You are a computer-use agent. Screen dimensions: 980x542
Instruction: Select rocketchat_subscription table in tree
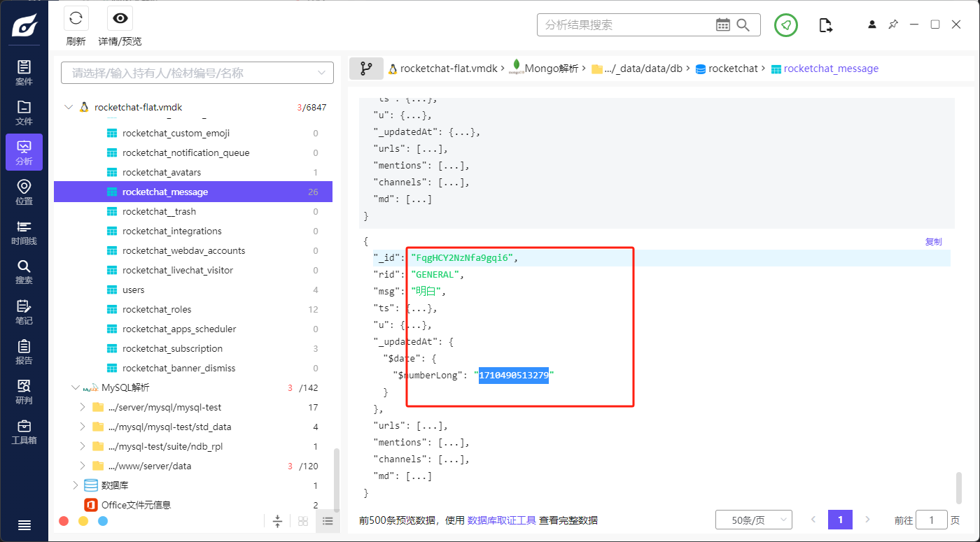click(172, 348)
